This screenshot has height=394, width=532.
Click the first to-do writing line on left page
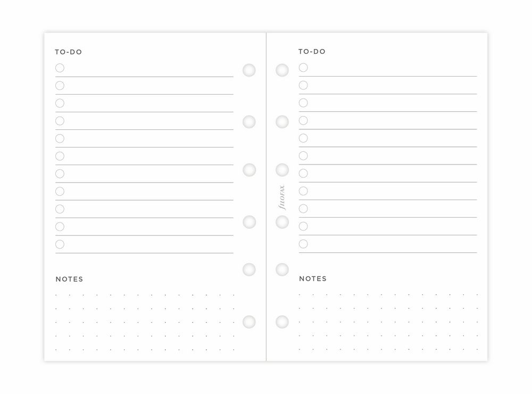click(x=145, y=77)
